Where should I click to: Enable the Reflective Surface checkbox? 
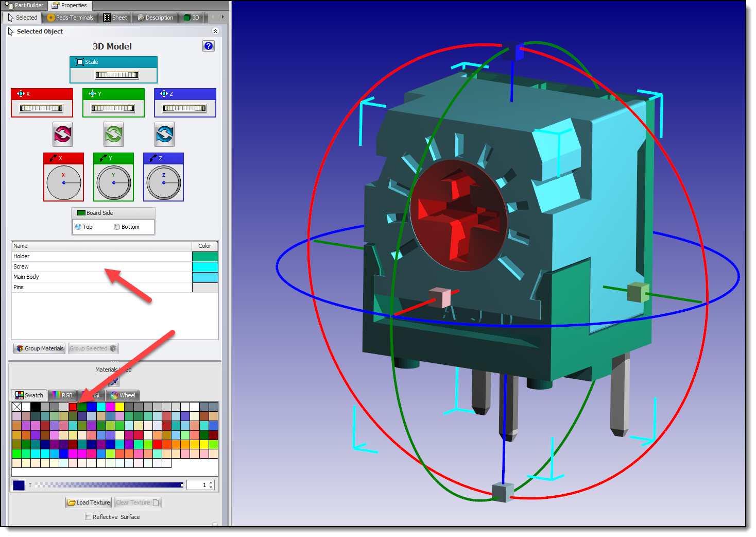(x=88, y=517)
